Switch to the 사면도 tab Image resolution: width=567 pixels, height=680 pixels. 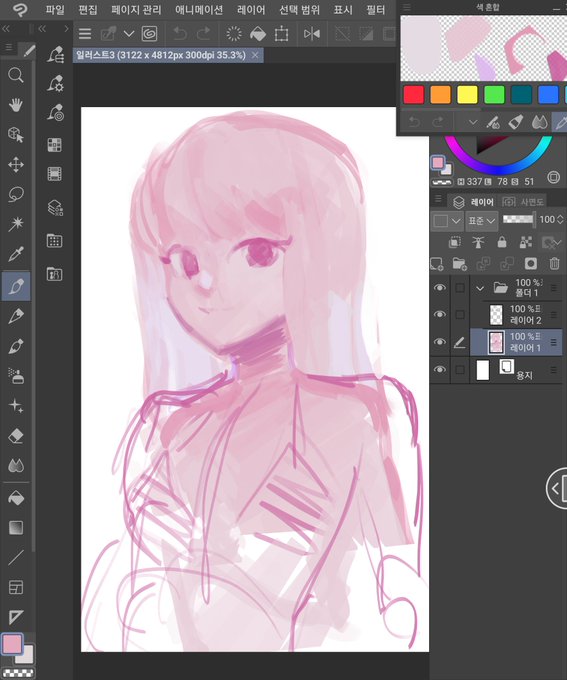523,202
